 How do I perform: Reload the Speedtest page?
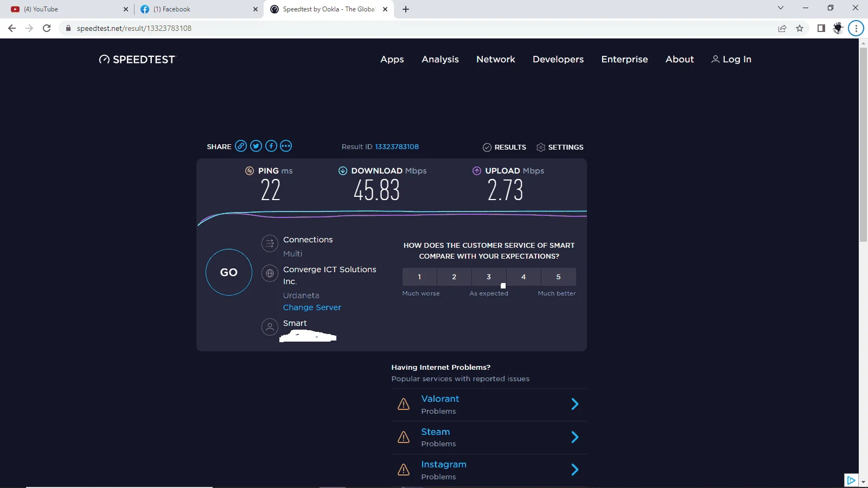tap(47, 28)
